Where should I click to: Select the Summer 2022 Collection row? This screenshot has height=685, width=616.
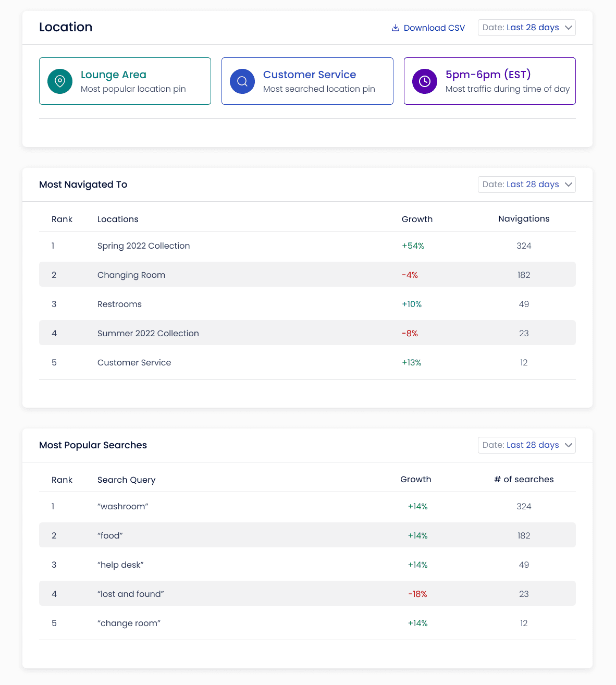(x=307, y=333)
